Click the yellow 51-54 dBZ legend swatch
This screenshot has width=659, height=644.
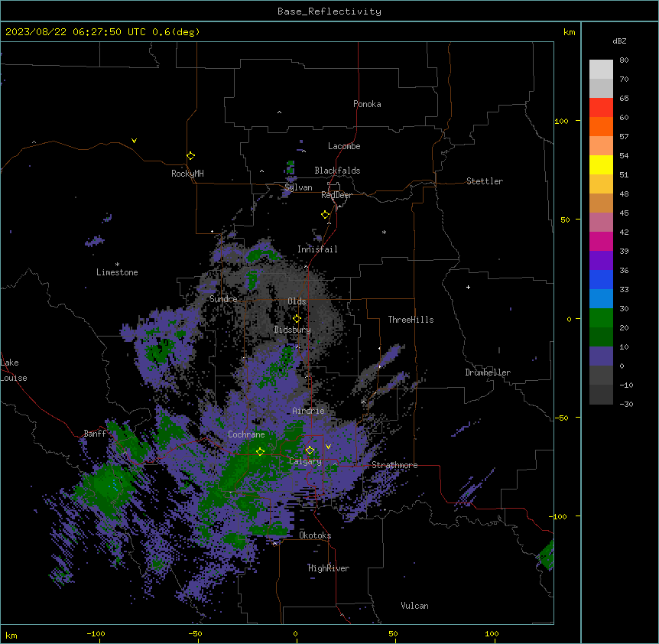tap(601, 164)
